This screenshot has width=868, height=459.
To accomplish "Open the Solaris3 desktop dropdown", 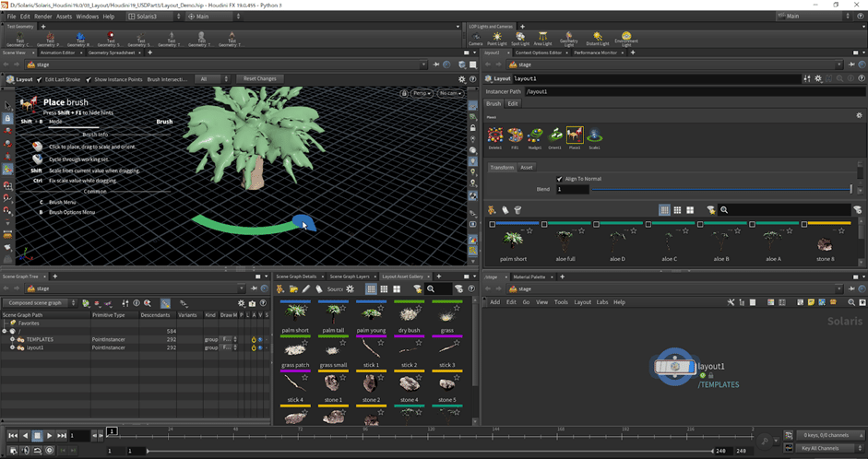I will coord(154,16).
